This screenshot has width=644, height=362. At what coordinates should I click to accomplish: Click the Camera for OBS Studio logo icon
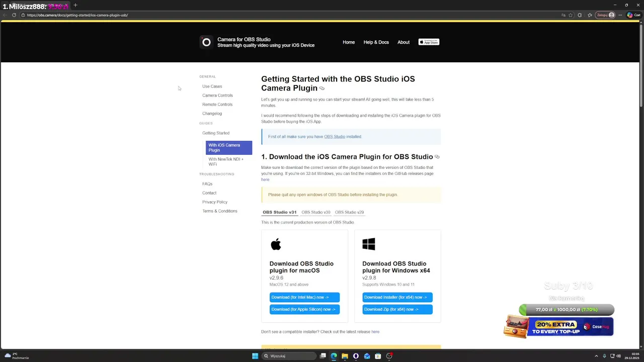point(206,42)
